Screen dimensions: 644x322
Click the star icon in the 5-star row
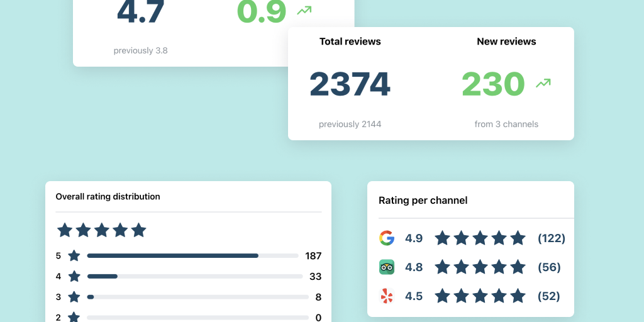tap(74, 256)
